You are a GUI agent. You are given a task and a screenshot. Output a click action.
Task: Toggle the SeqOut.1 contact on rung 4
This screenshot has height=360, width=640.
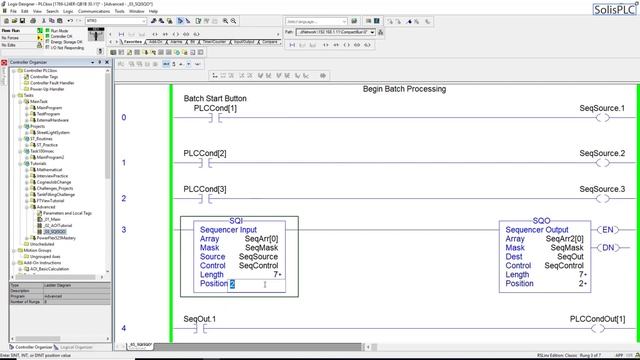coord(200,329)
